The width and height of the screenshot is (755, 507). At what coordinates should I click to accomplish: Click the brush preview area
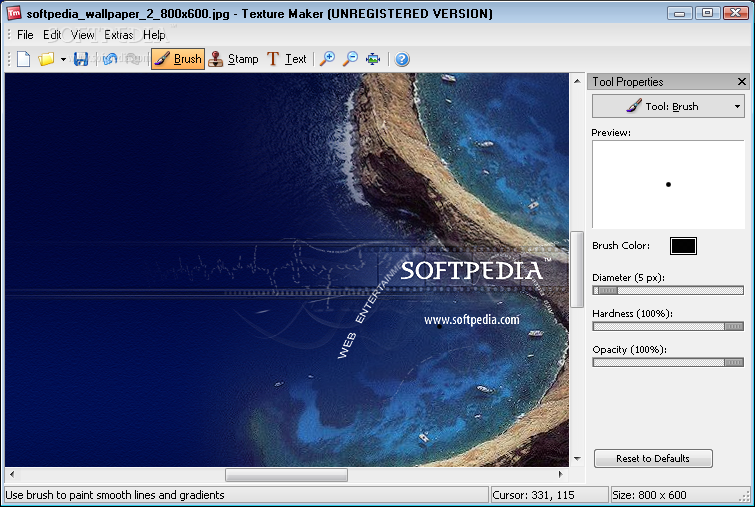tap(668, 184)
